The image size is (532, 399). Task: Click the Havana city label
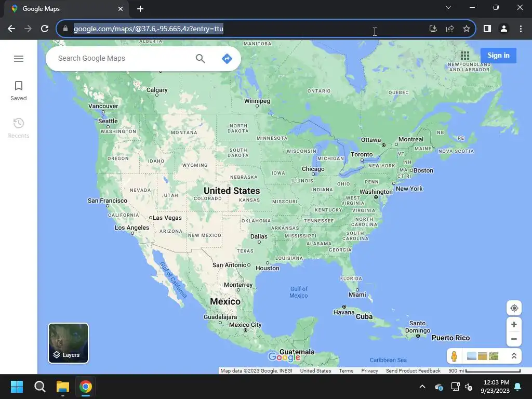[x=344, y=312]
